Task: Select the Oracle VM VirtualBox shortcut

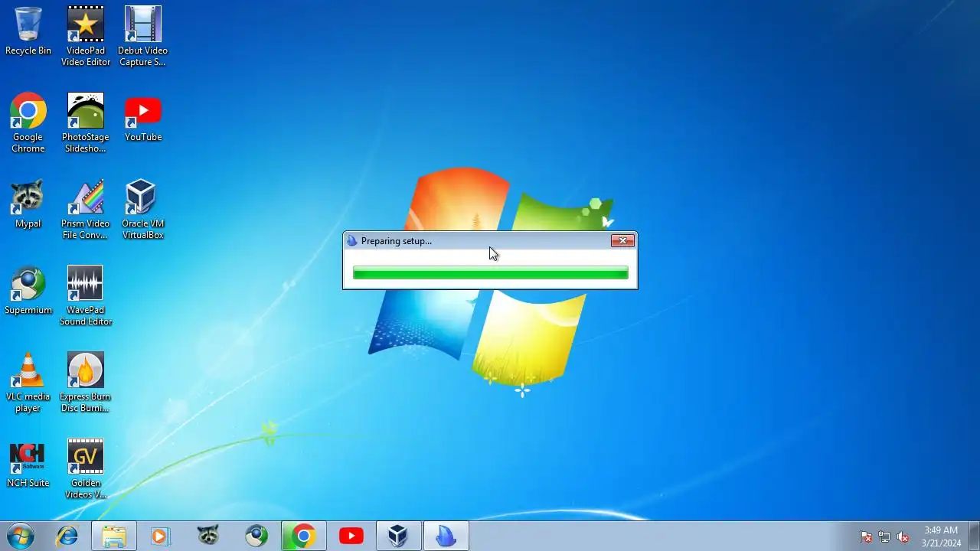Action: pyautogui.click(x=143, y=210)
